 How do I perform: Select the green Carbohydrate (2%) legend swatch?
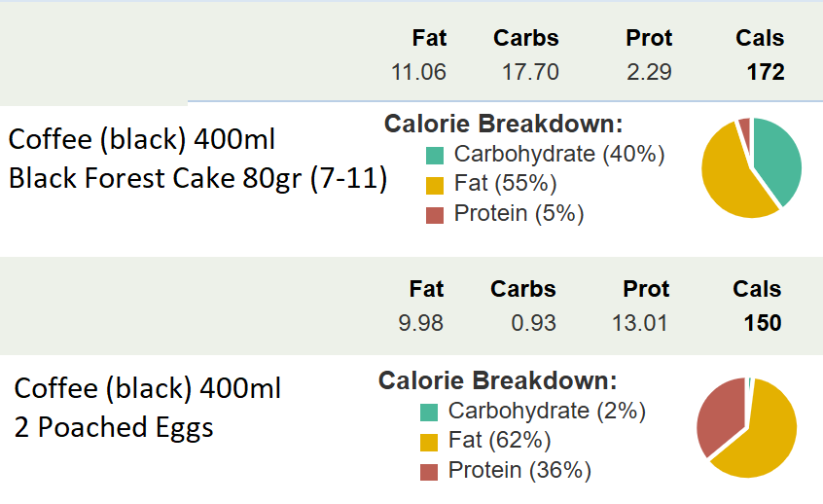pyautogui.click(x=429, y=412)
